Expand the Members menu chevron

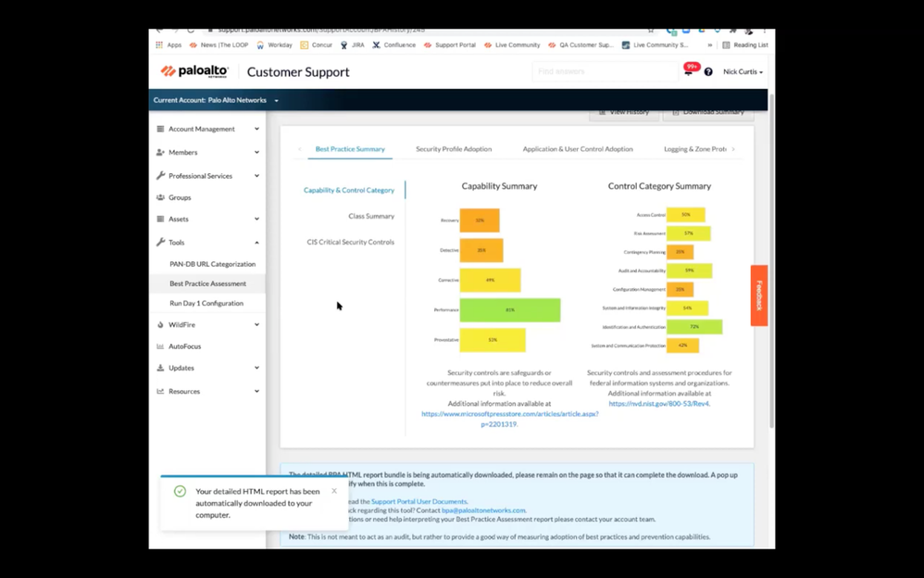(256, 152)
